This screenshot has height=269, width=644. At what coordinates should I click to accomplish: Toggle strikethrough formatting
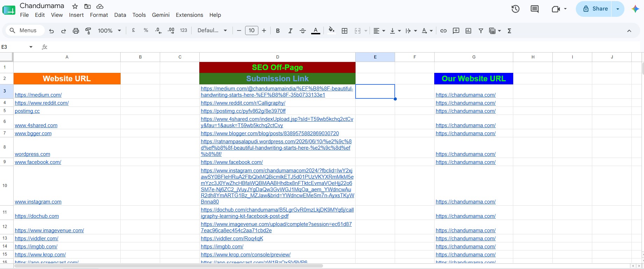point(303,31)
